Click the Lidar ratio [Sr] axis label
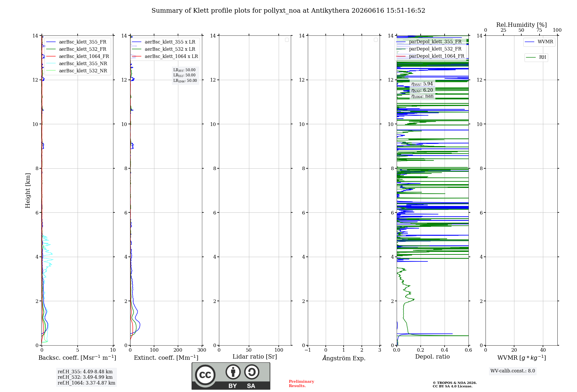This screenshot has width=577, height=392. 255,357
